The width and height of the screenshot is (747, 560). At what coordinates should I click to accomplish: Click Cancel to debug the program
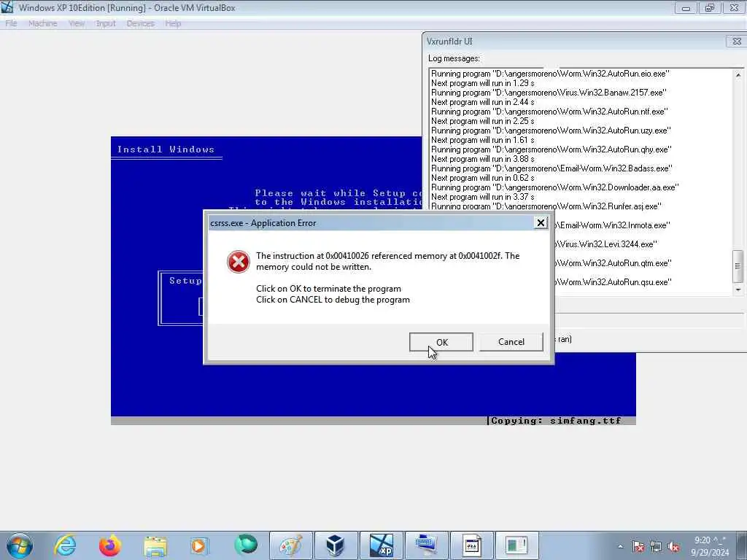coord(511,342)
